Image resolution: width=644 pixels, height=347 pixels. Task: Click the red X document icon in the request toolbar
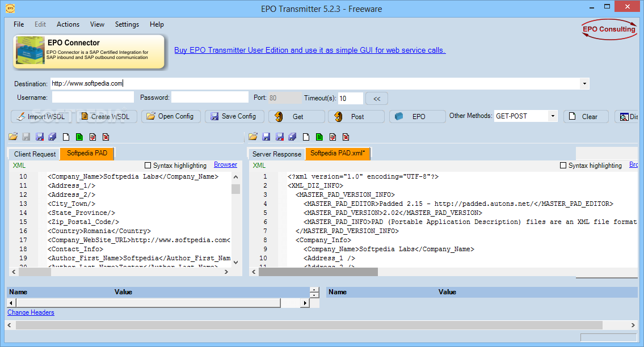tap(106, 137)
